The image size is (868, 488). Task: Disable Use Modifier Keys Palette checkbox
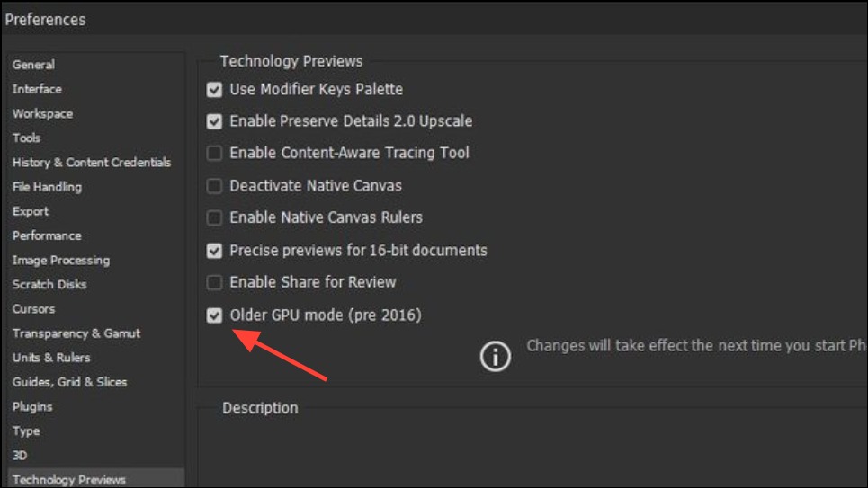pyautogui.click(x=214, y=90)
